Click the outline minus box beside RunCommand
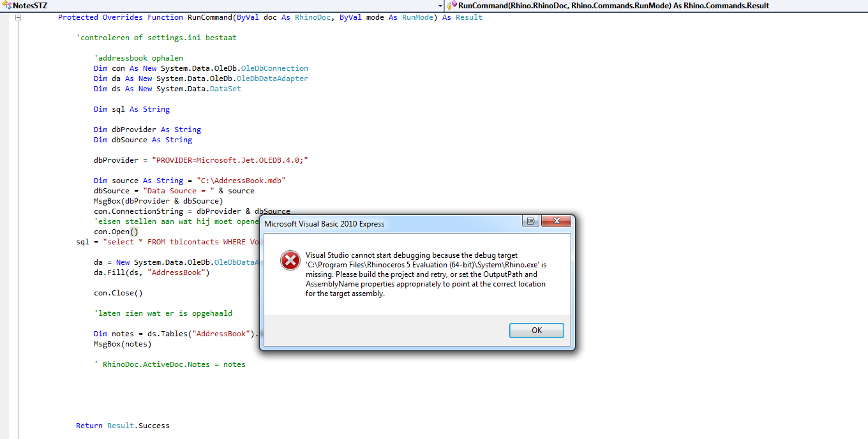The height and width of the screenshot is (439, 868). (19, 17)
